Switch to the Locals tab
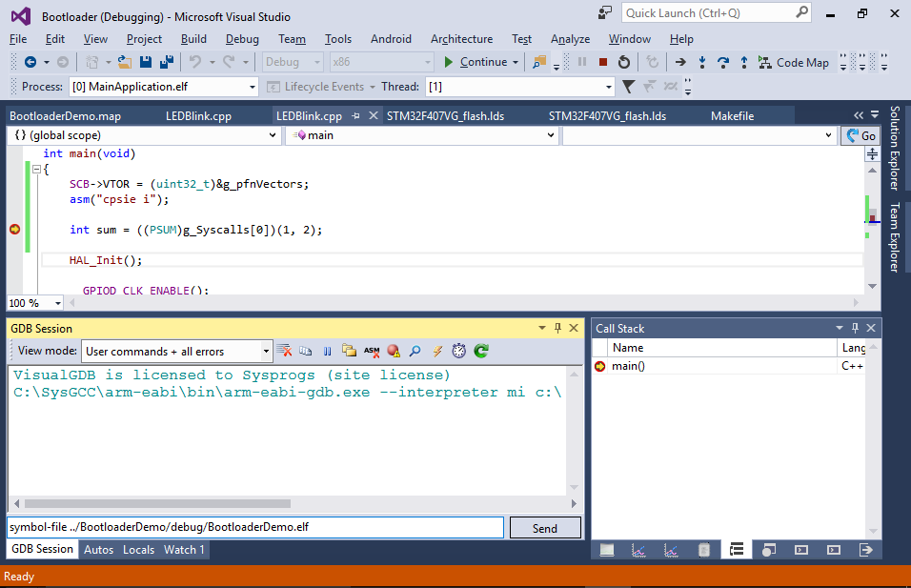Screen dimensions: 911x588 point(138,550)
